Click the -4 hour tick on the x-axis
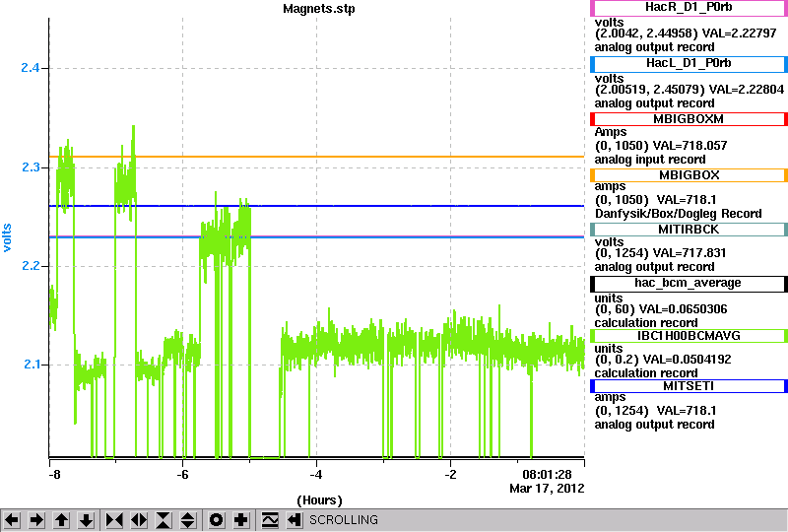Viewport: 788px width, 532px height. point(315,475)
